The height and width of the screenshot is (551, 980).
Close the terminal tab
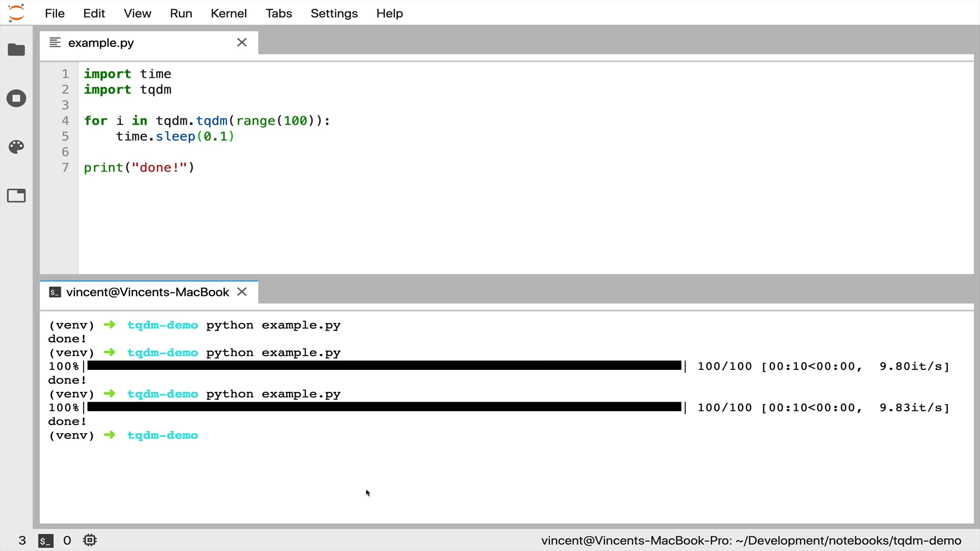(242, 291)
